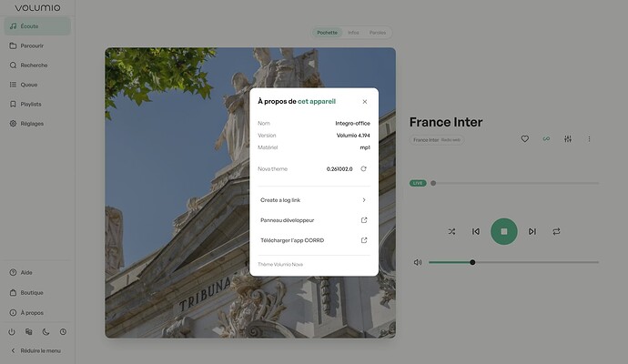Open the Queue view
Image resolution: width=628 pixels, height=364 pixels.
coord(37,85)
